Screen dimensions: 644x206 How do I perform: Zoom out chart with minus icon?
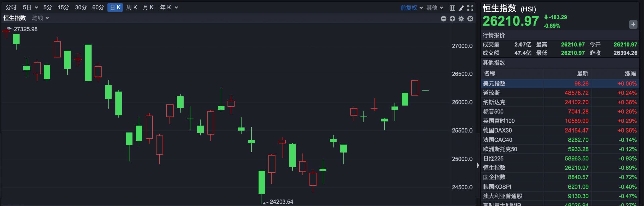point(443,19)
